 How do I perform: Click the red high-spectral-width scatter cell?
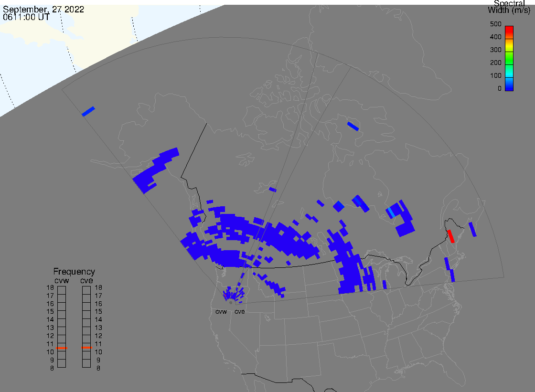click(x=451, y=236)
